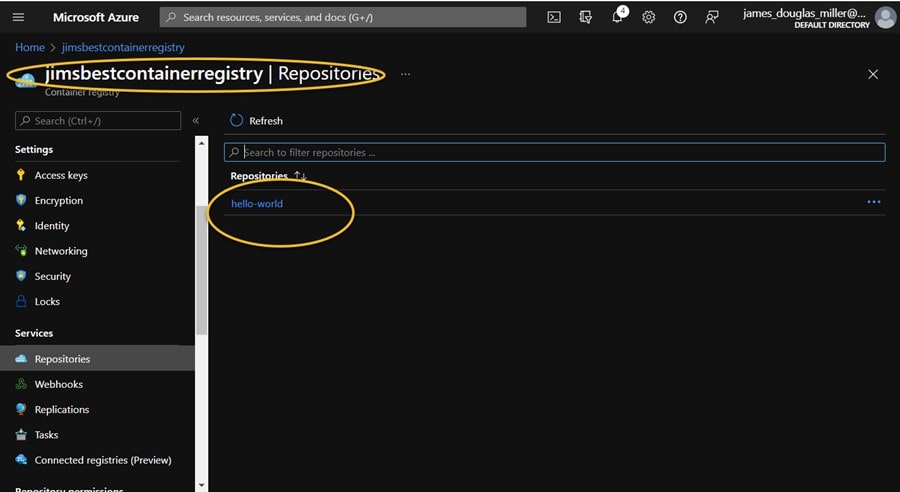
Task: Select Access keys in Settings
Action: [61, 175]
